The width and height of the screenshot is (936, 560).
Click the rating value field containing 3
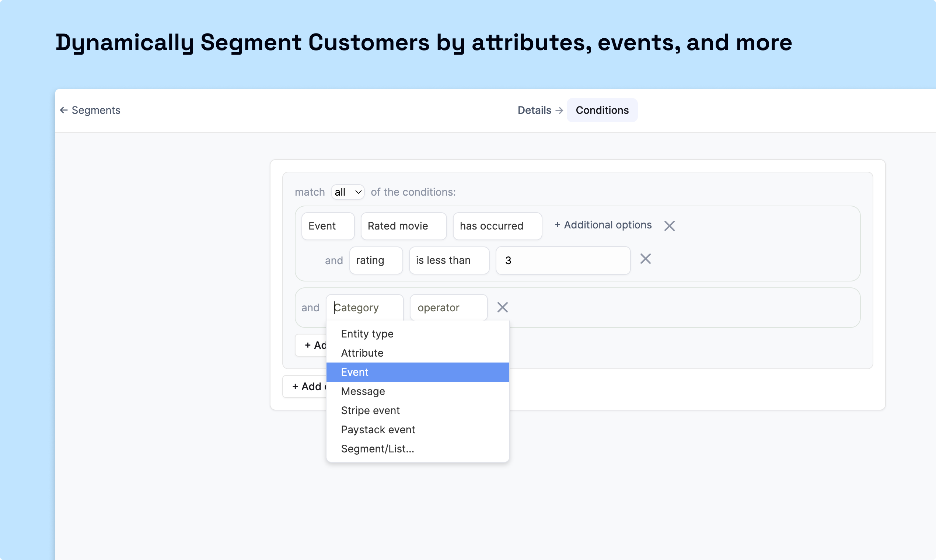tap(562, 260)
